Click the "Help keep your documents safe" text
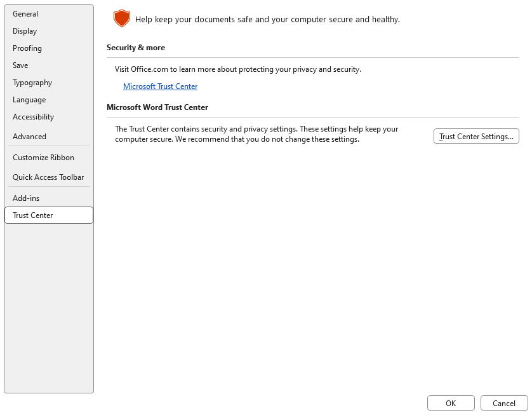The image size is (532, 415). tap(267, 20)
